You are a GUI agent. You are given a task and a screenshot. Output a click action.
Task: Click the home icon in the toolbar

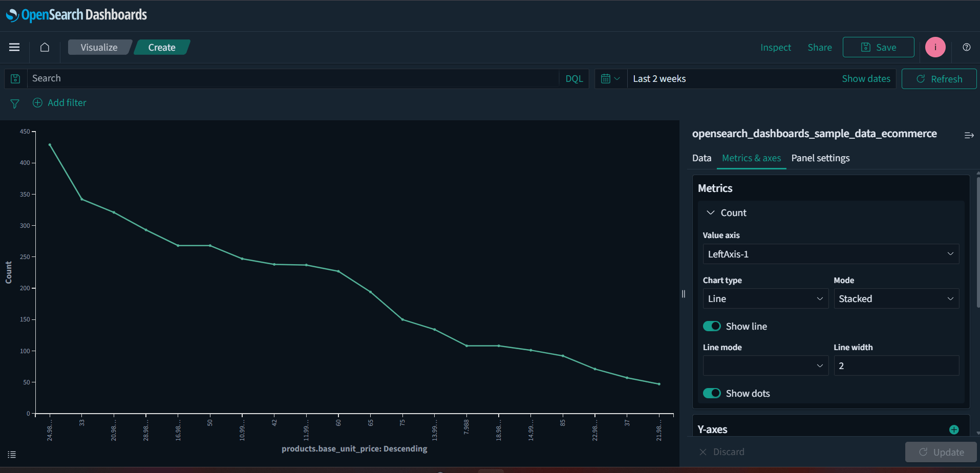pos(45,47)
